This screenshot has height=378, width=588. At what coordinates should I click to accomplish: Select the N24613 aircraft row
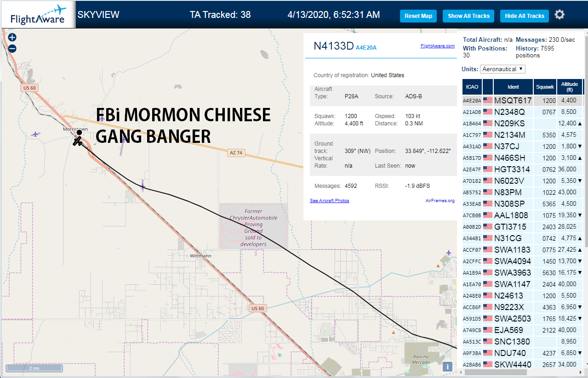[523, 295]
